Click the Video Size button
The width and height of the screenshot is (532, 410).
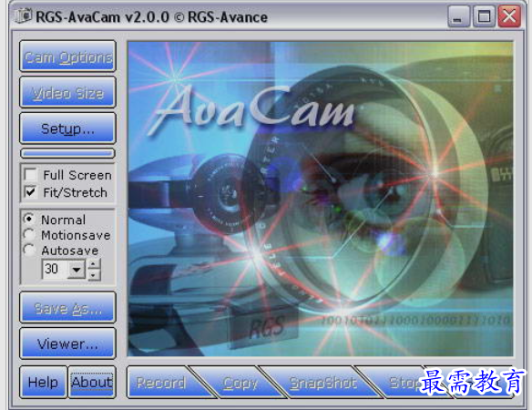pos(67,92)
